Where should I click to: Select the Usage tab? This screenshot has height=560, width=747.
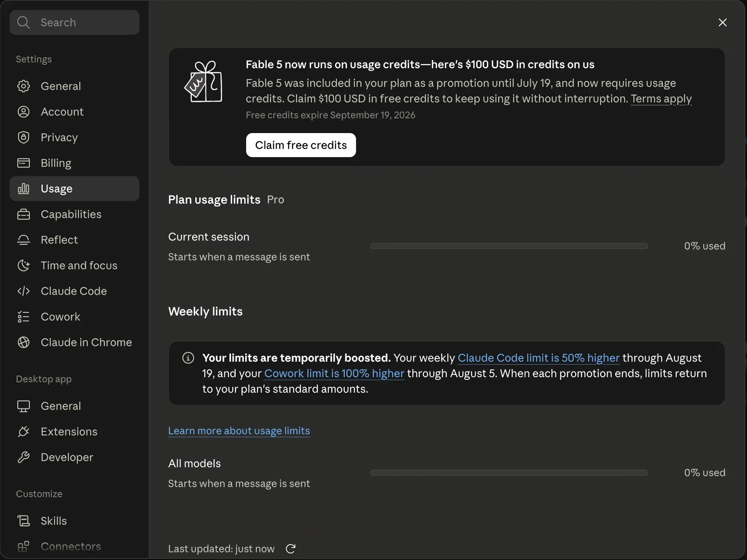point(74,188)
